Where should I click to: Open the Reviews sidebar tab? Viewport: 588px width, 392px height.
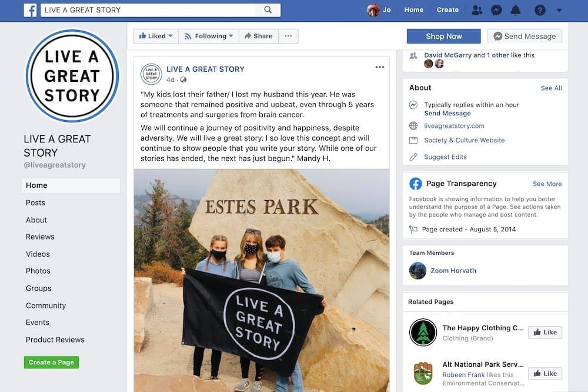[x=40, y=237]
